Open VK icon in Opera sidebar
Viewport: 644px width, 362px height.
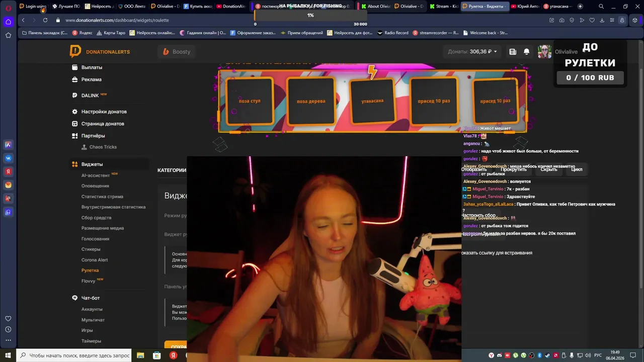pos(8,158)
